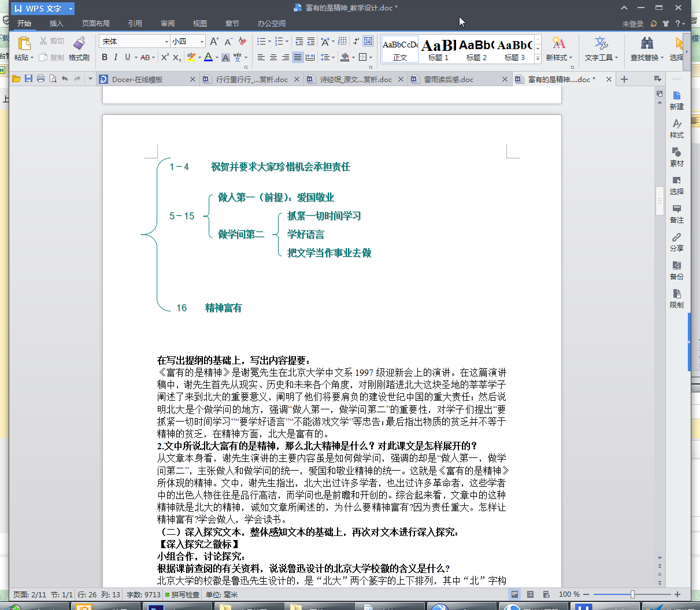This screenshot has width=700, height=610.
Task: Expand the numbered list dropdown arrow
Action: (x=287, y=41)
